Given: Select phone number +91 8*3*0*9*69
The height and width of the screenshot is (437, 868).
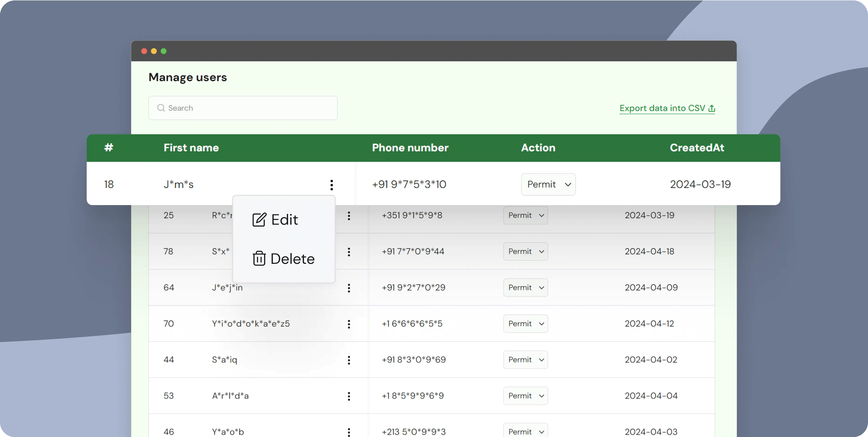Looking at the screenshot, I should (x=413, y=360).
